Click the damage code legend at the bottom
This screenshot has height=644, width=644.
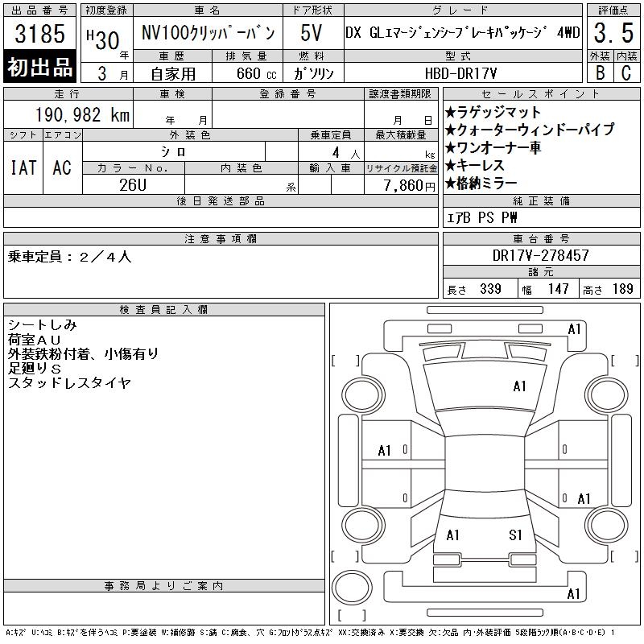[311, 633]
